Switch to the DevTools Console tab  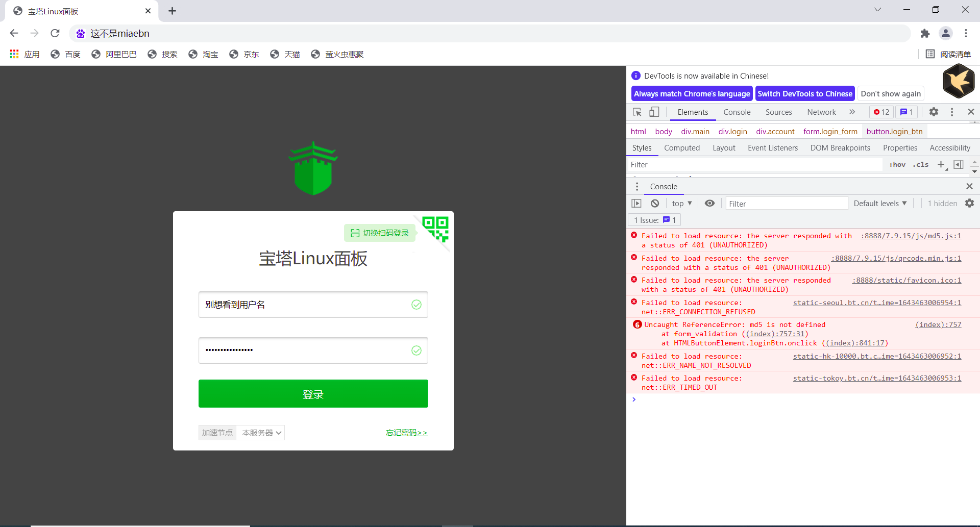click(x=737, y=112)
